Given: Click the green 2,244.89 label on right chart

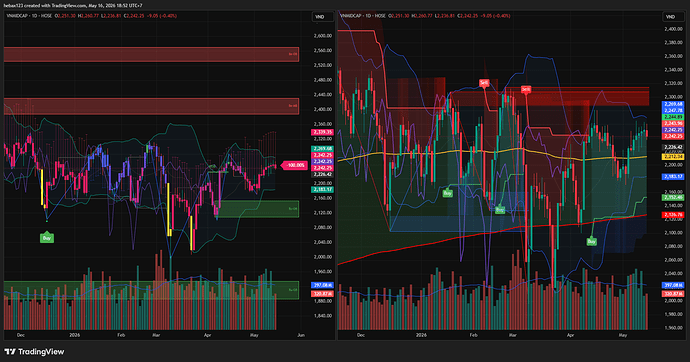Looking at the screenshot, I should 673,117.
